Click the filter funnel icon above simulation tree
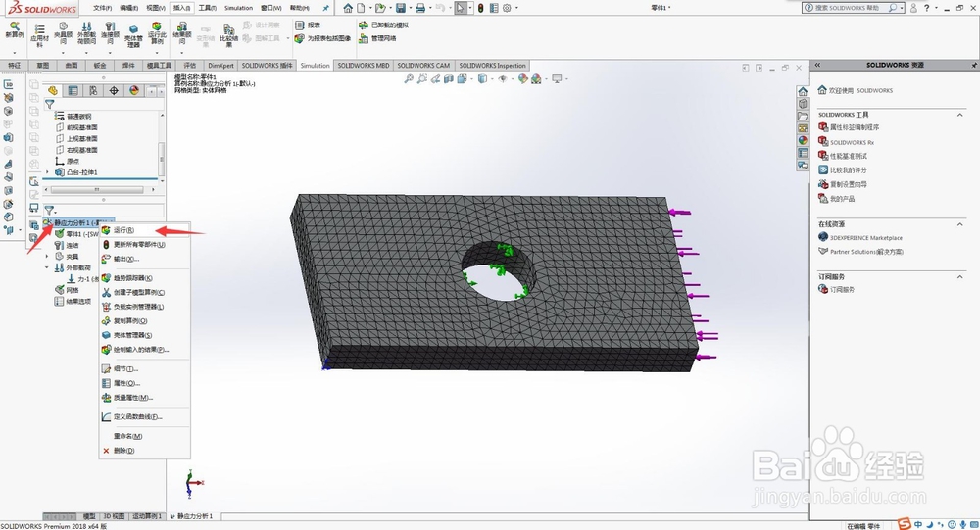This screenshot has height=530, width=980. click(49, 211)
